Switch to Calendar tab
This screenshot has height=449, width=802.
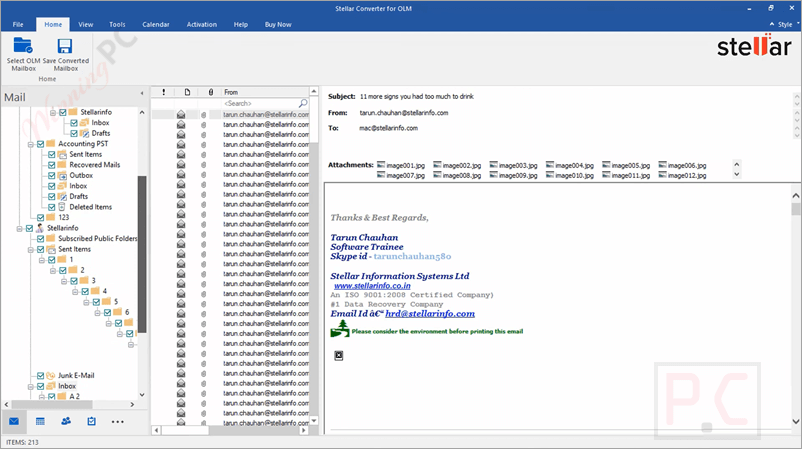click(155, 25)
